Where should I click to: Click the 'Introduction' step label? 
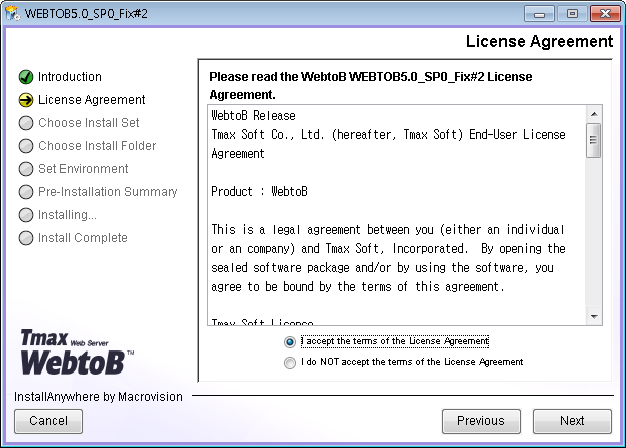click(70, 77)
